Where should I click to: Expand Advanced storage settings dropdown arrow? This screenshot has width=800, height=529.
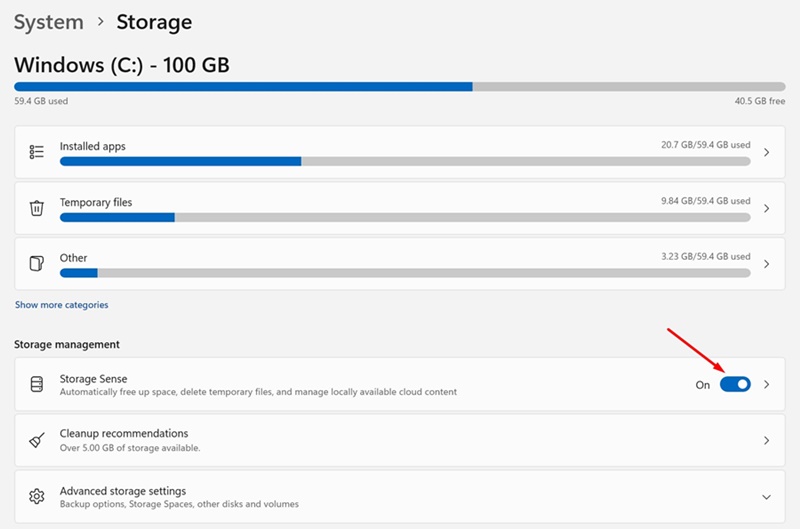[766, 496]
